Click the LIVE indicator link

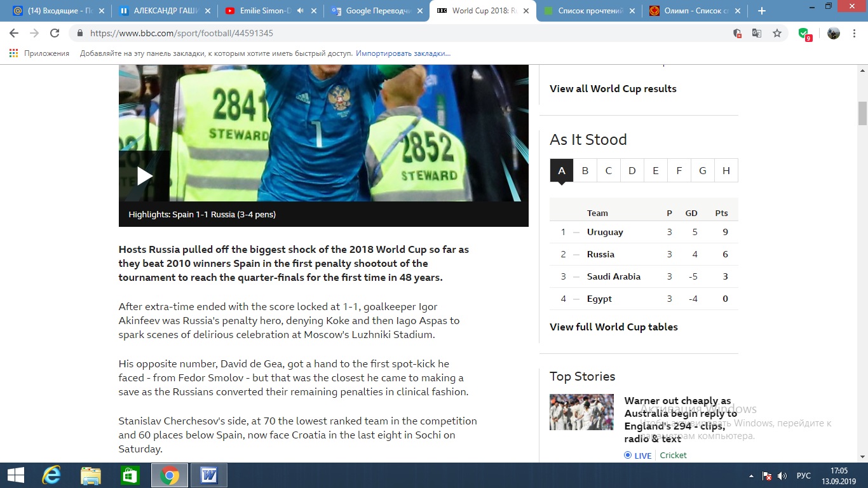tap(638, 456)
